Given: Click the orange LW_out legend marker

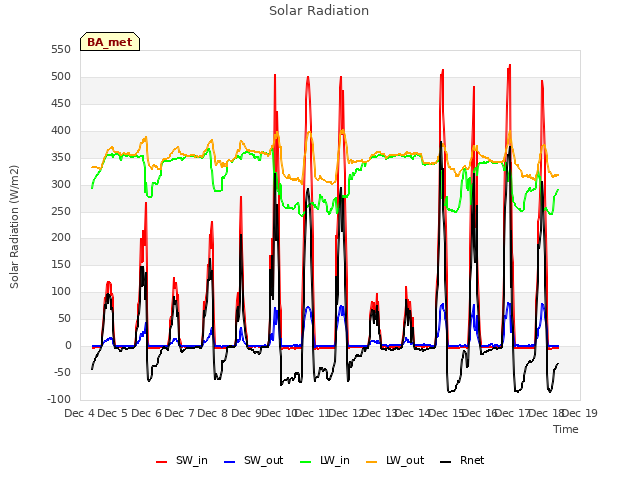Looking at the screenshot, I should (372, 462).
